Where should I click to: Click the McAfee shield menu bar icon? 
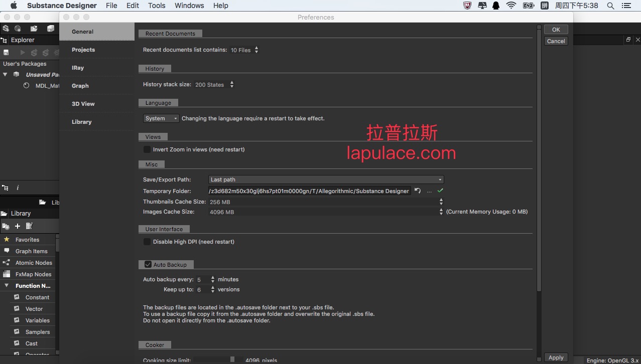tap(467, 6)
